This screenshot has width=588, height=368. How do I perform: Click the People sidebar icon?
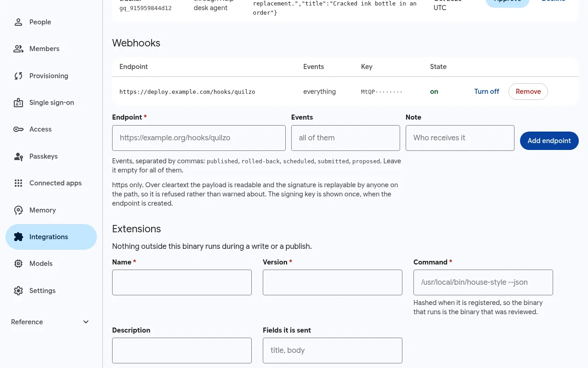(18, 22)
